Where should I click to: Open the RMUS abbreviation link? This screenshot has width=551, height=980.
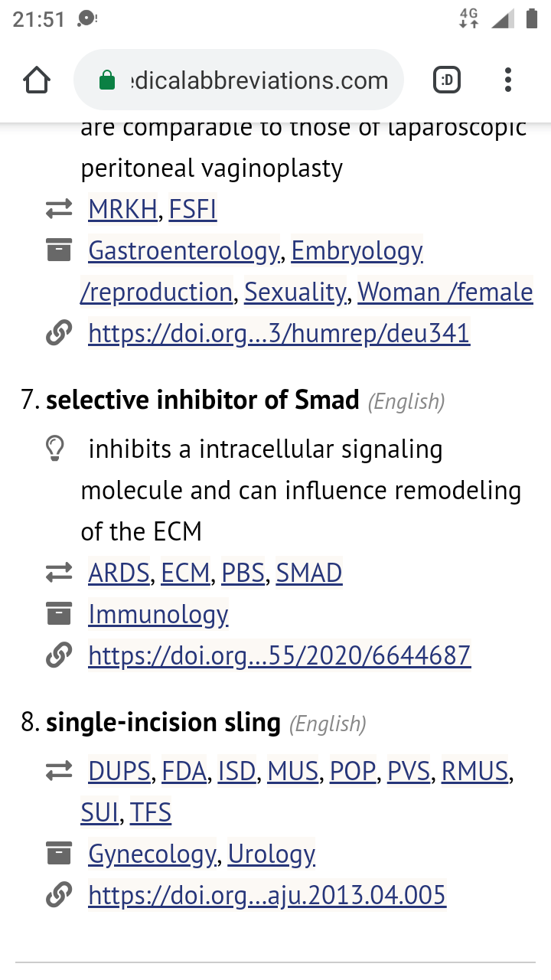(x=474, y=771)
